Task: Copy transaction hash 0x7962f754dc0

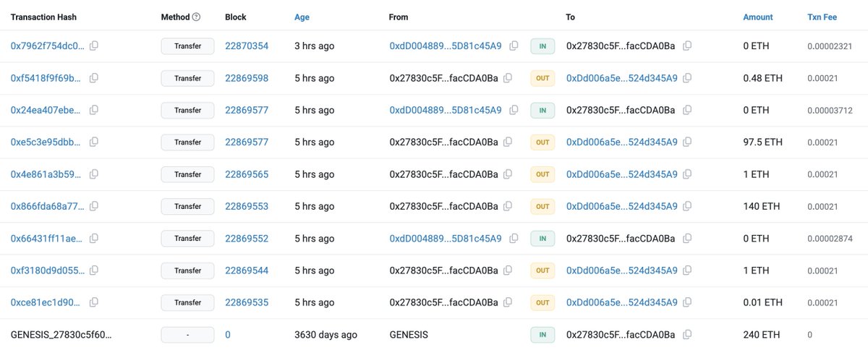Action: coord(94,46)
